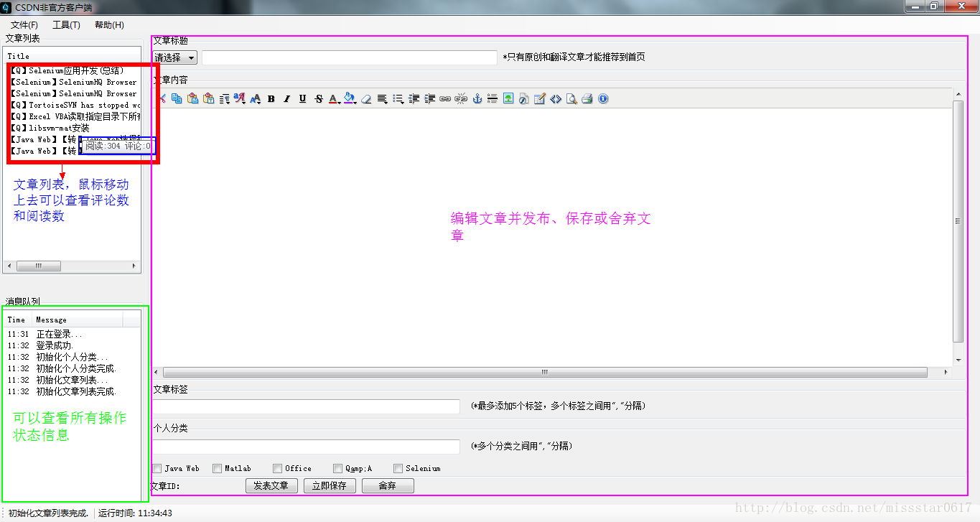Click the printer icon
Screen dimensions: 980x522
pos(587,98)
